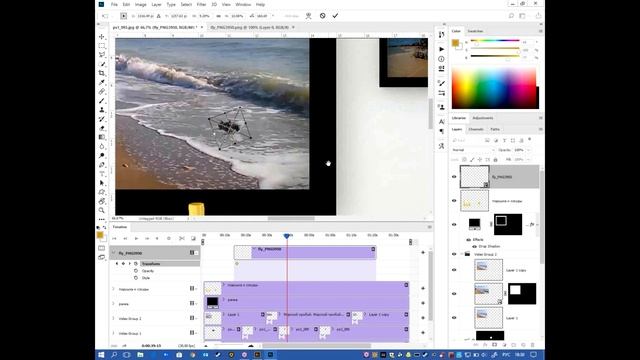Screen dimensions: 640x360
Task: Select the Zoom tool
Action: (x=102, y=210)
